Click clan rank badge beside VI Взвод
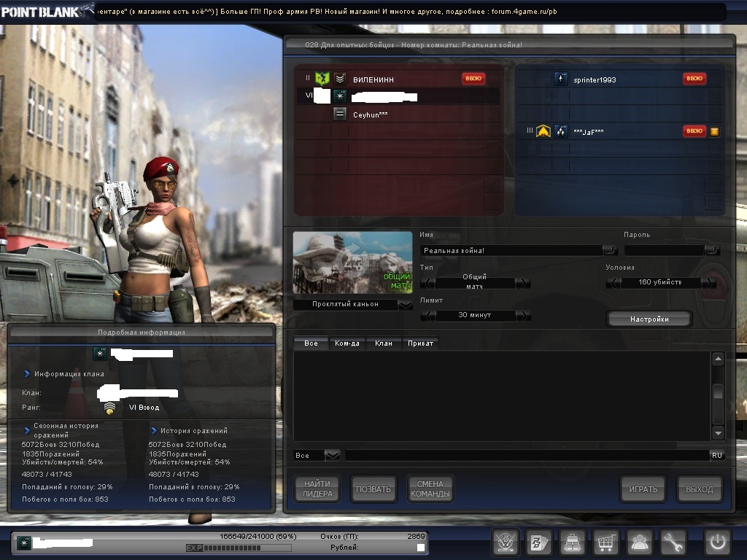This screenshot has height=560, width=747. tap(109, 408)
